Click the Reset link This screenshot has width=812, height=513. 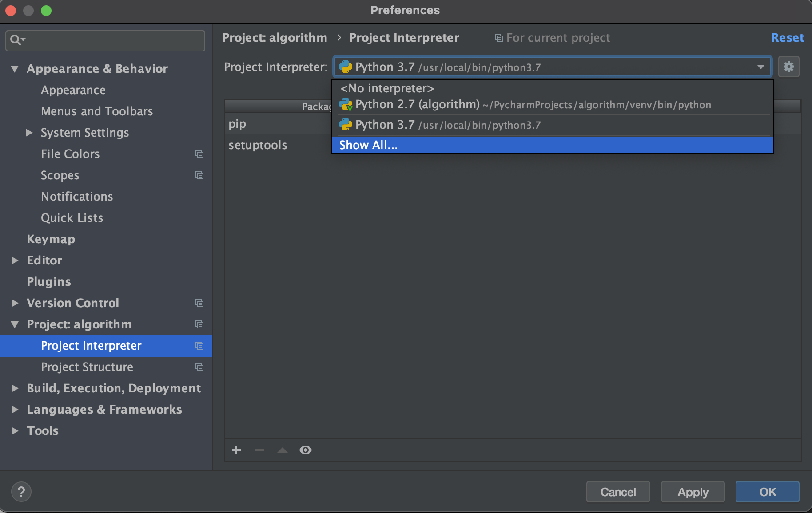787,38
